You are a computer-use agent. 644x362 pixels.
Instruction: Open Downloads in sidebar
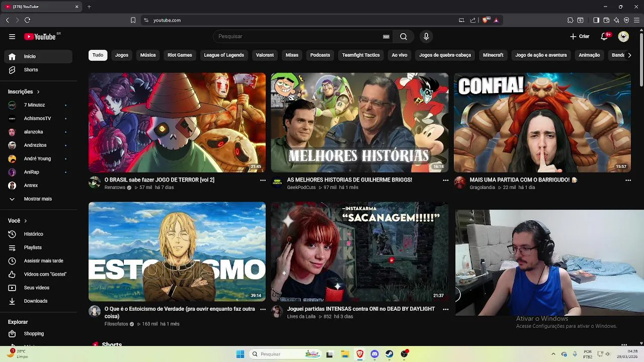[38, 301]
